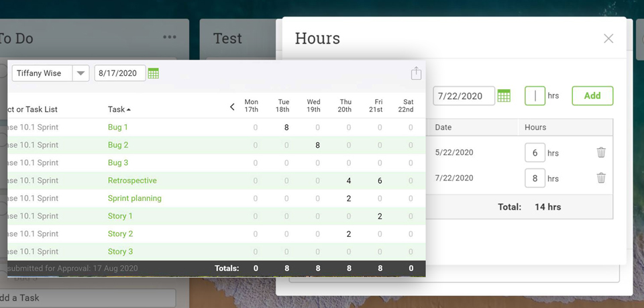Click the 5/22/2020 date entry
Screen dimensions: 644x308
click(x=454, y=152)
